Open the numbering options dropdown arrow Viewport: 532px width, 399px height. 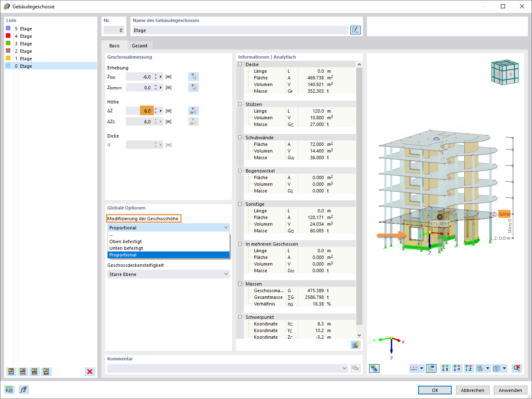[422, 368]
